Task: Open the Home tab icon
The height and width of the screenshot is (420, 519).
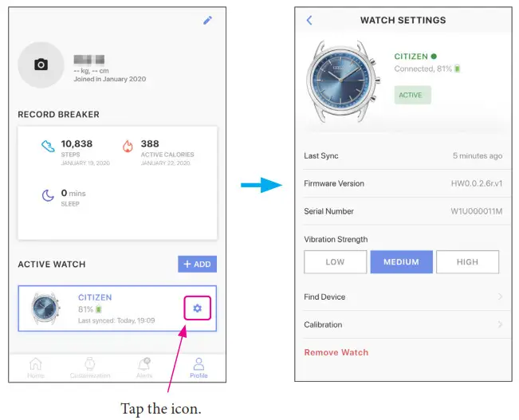Action: [35, 363]
